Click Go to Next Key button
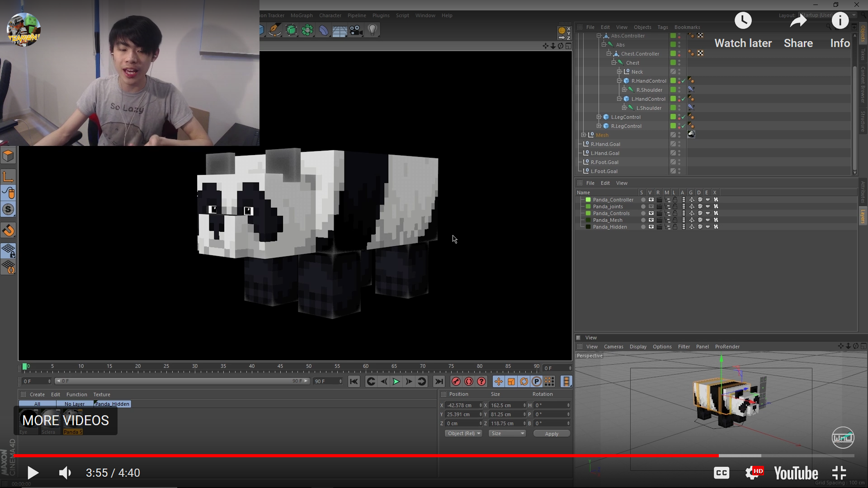868x488 pixels. [x=422, y=382]
